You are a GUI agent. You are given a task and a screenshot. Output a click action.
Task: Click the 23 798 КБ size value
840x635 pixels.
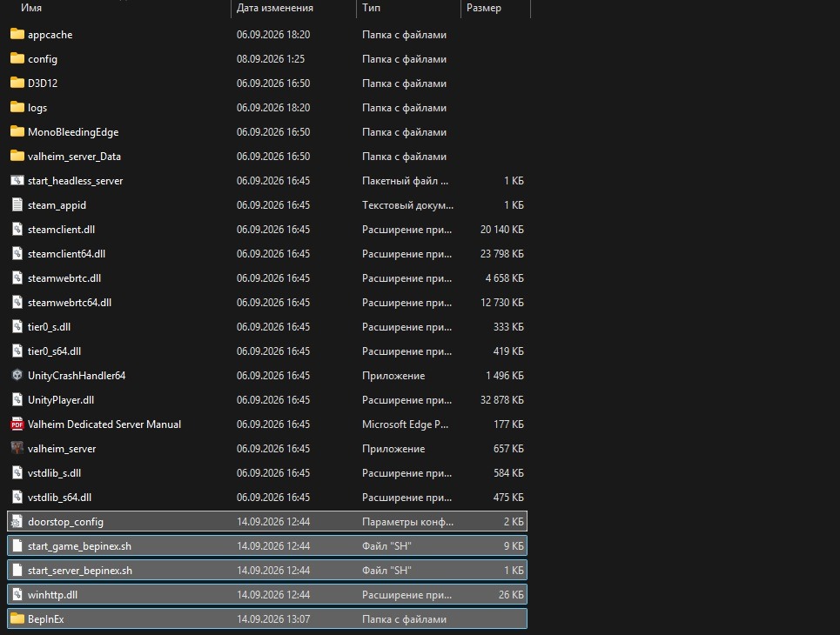502,254
